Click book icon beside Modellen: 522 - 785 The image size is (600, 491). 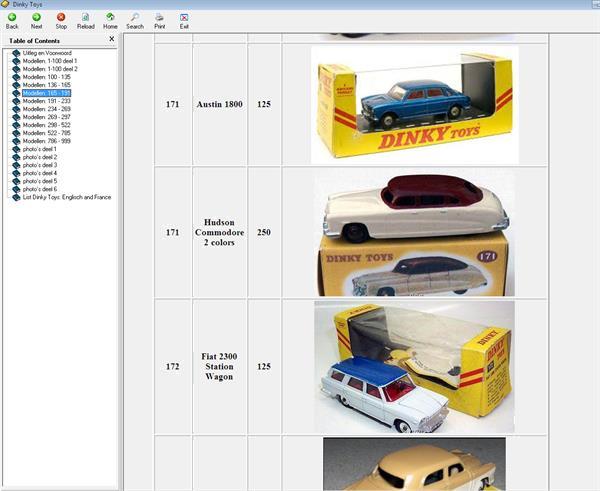pos(16,133)
